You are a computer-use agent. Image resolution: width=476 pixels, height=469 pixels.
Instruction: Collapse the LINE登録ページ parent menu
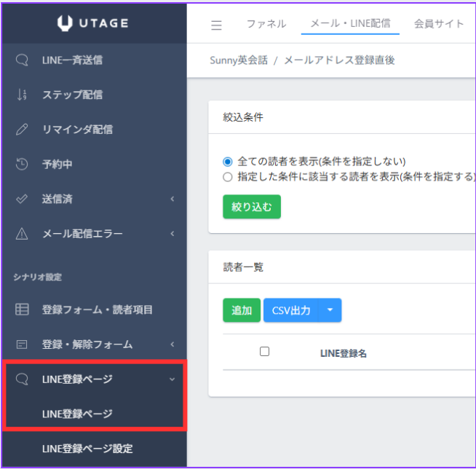point(172,379)
